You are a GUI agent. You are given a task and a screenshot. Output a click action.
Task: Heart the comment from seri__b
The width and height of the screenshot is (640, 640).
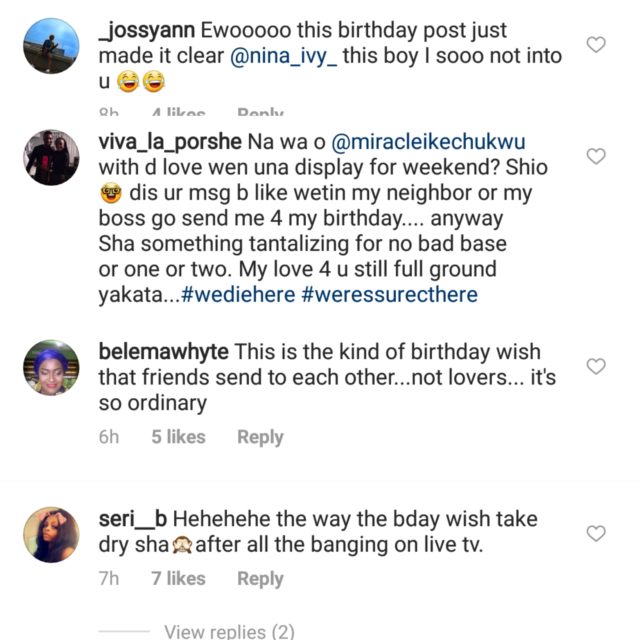pos(595,534)
